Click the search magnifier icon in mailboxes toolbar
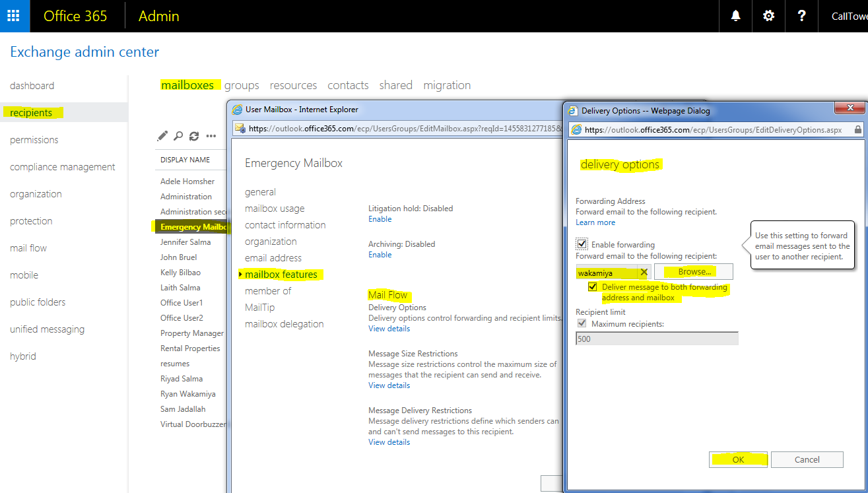This screenshot has width=868, height=493. [178, 136]
